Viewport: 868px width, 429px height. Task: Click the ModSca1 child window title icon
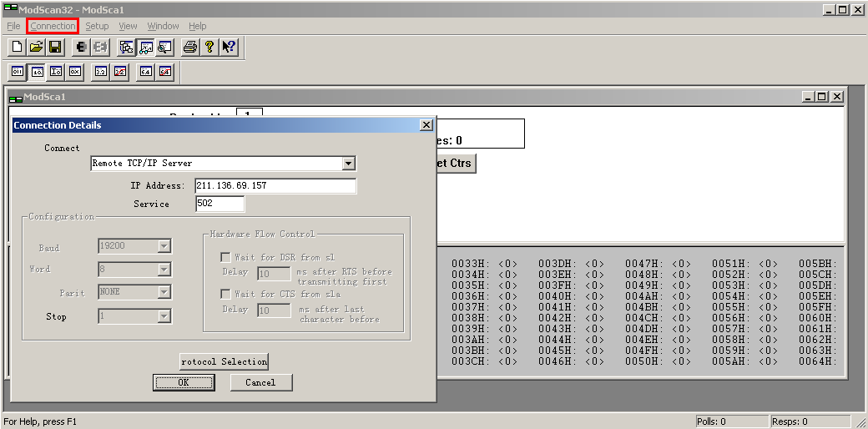(16, 98)
